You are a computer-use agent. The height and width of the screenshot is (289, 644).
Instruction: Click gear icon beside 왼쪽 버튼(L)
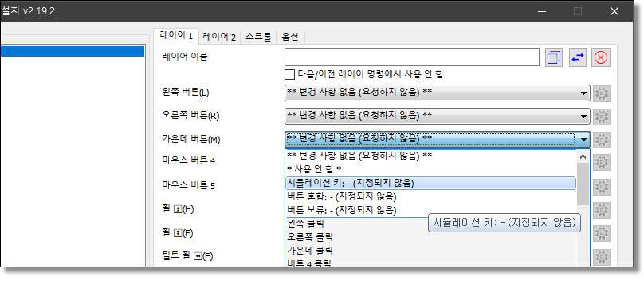602,93
